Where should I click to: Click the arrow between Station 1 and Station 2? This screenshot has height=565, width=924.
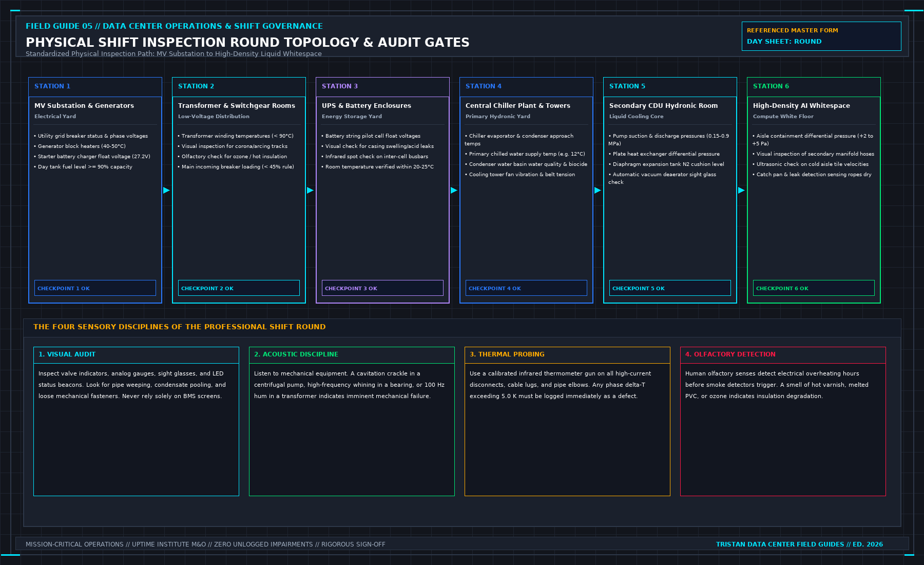[x=166, y=190]
